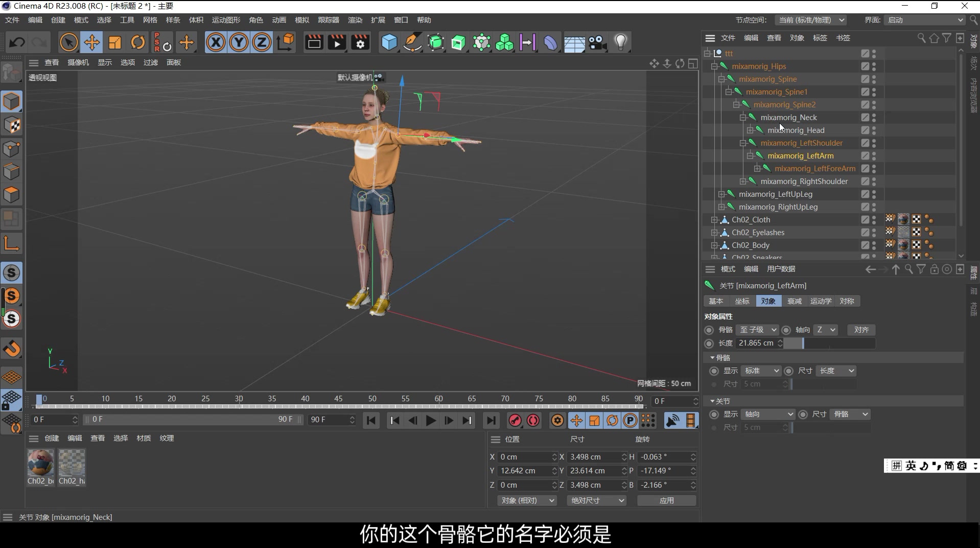The width and height of the screenshot is (980, 548).
Task: Toggle editor visibility dot of Ch02_Cloth
Action: pyautogui.click(x=874, y=217)
